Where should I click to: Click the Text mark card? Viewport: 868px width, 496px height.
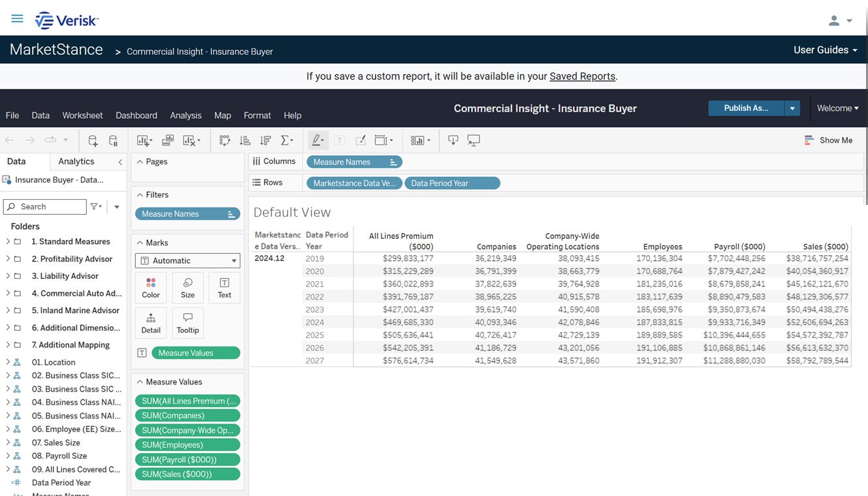224,288
